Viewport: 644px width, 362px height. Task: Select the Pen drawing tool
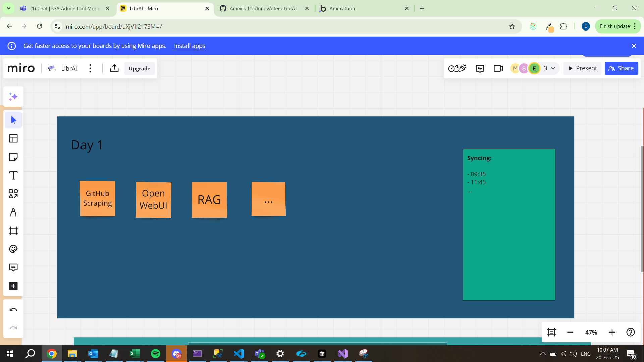coord(13,212)
